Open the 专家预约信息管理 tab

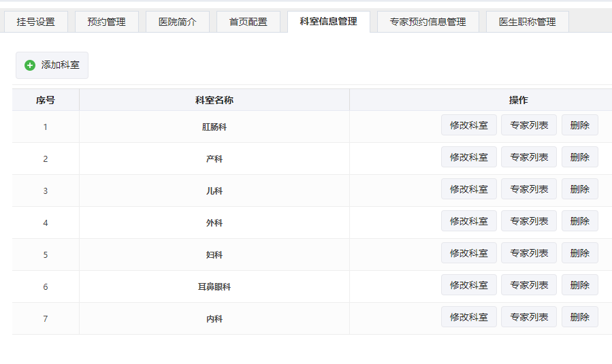(x=428, y=22)
